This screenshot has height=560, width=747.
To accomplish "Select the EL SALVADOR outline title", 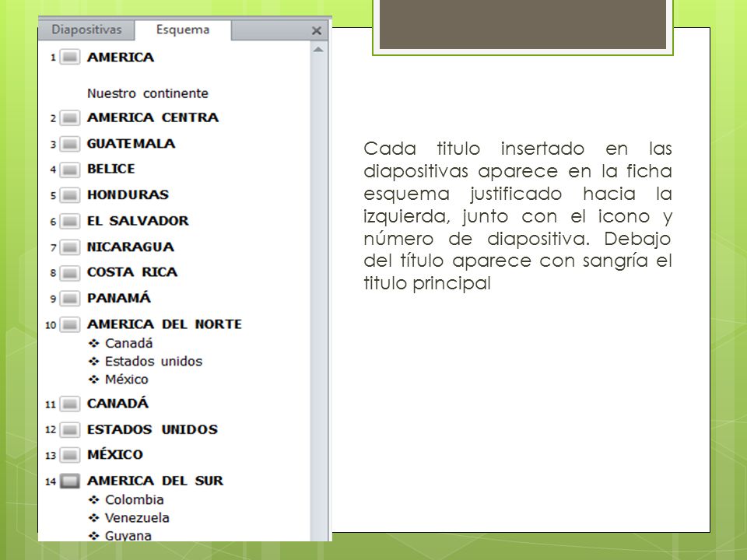I will click(138, 220).
